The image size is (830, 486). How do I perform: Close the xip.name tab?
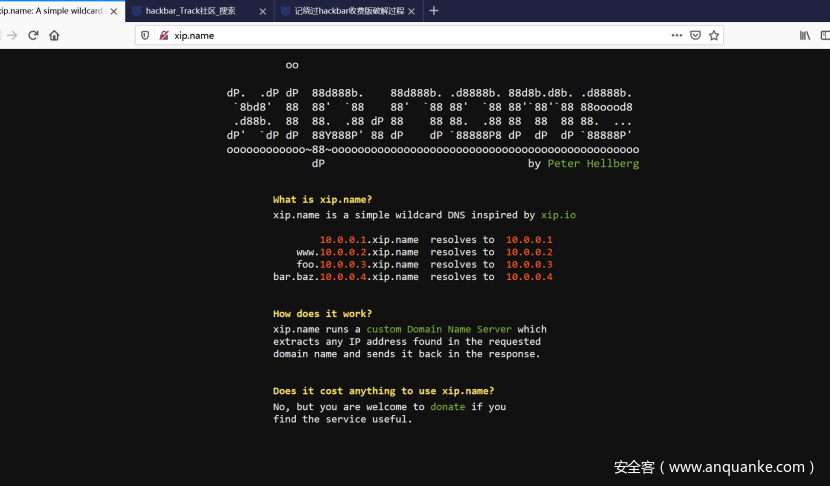coord(114,11)
